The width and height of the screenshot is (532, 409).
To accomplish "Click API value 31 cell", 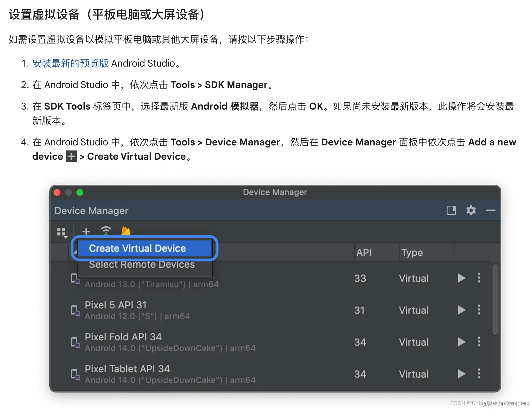I will point(359,310).
